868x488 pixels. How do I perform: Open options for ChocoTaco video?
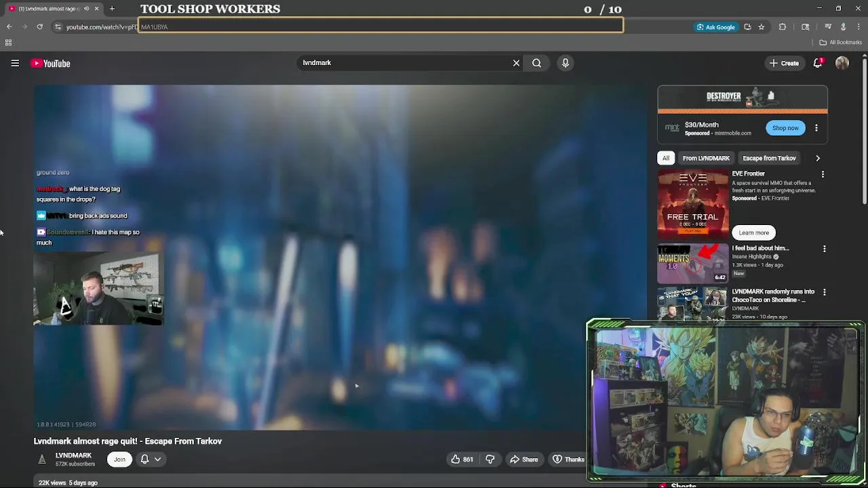point(824,292)
